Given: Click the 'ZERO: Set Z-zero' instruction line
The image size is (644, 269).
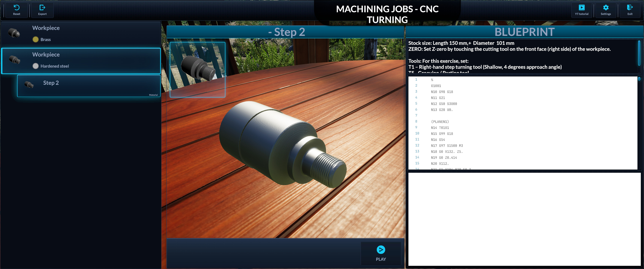Looking at the screenshot, I should coord(510,49).
